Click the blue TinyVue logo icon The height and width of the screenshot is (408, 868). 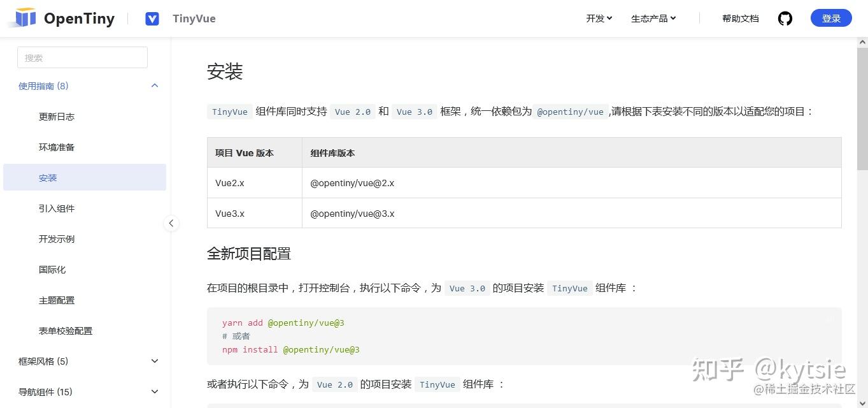[x=152, y=18]
